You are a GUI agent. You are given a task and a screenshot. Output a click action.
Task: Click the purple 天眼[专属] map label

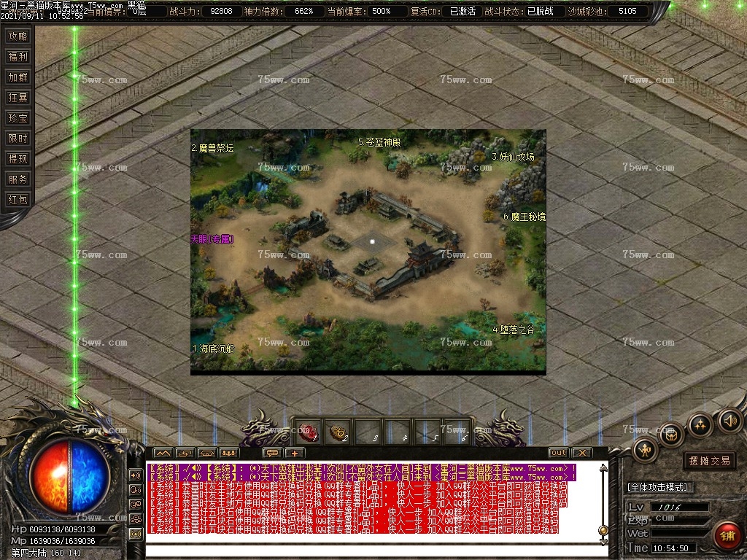tap(212, 239)
